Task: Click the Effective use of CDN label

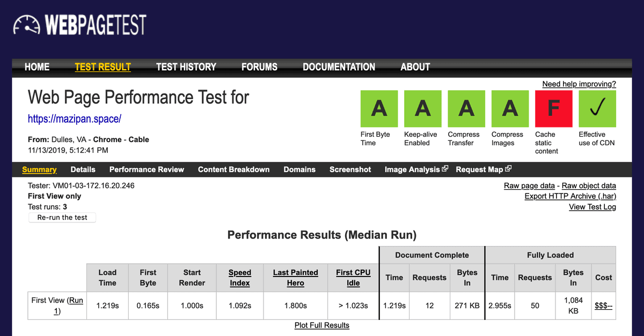Action: 597,139
